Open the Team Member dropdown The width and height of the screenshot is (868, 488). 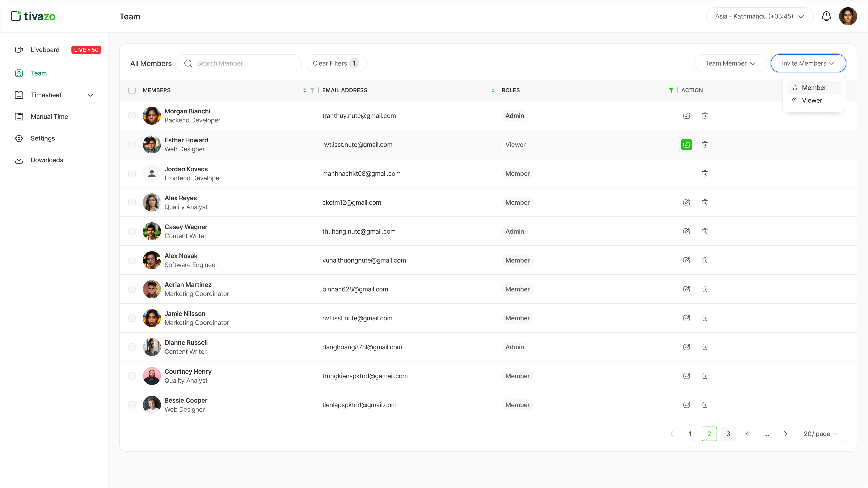tap(730, 63)
